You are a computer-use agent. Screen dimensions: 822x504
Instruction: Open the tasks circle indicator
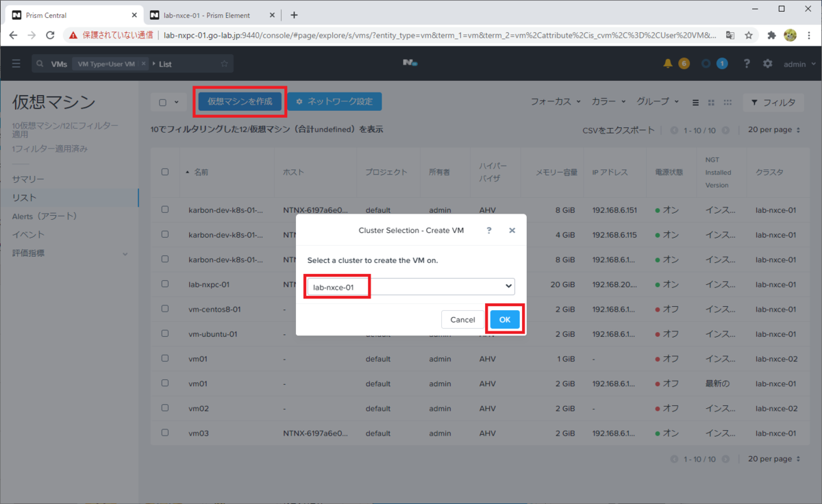pyautogui.click(x=706, y=64)
